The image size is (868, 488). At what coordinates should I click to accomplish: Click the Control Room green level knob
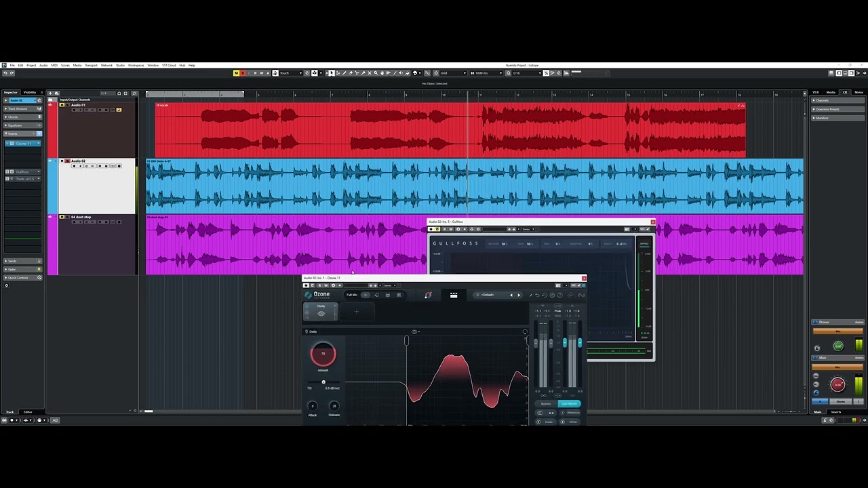(x=838, y=346)
